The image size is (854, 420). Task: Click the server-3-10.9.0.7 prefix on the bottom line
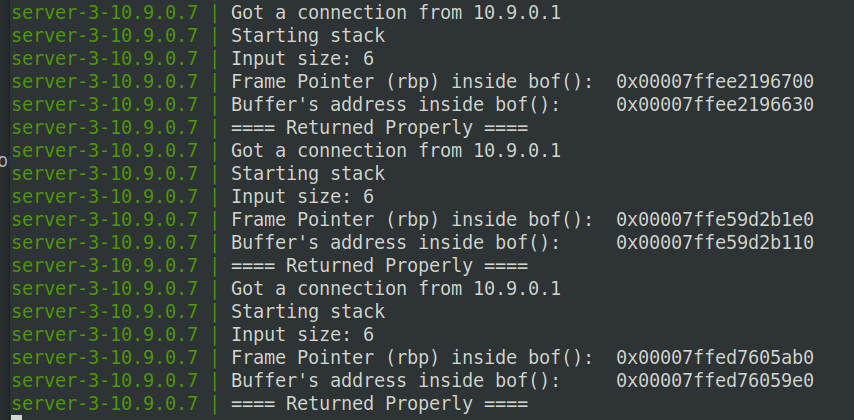pyautogui.click(x=104, y=404)
